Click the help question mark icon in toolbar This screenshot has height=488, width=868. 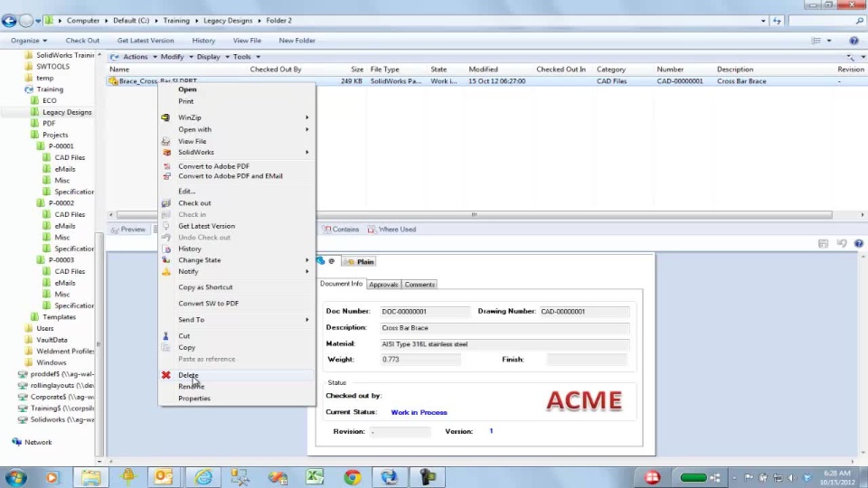pyautogui.click(x=854, y=41)
